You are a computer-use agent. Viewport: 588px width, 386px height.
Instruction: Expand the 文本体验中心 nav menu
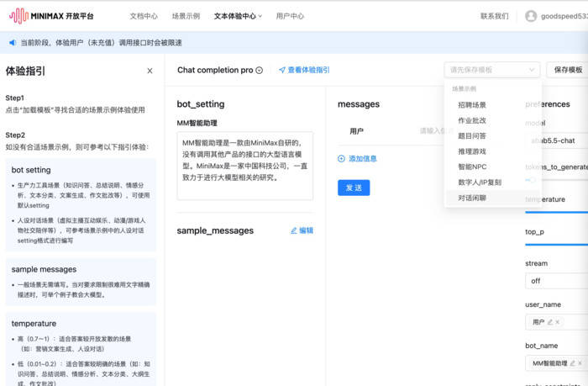click(238, 16)
